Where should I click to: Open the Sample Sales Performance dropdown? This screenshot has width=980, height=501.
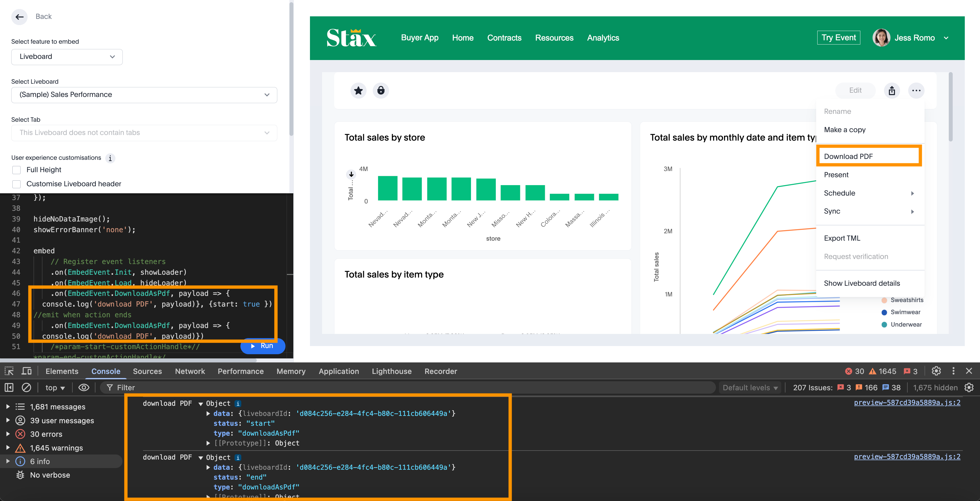(x=144, y=95)
